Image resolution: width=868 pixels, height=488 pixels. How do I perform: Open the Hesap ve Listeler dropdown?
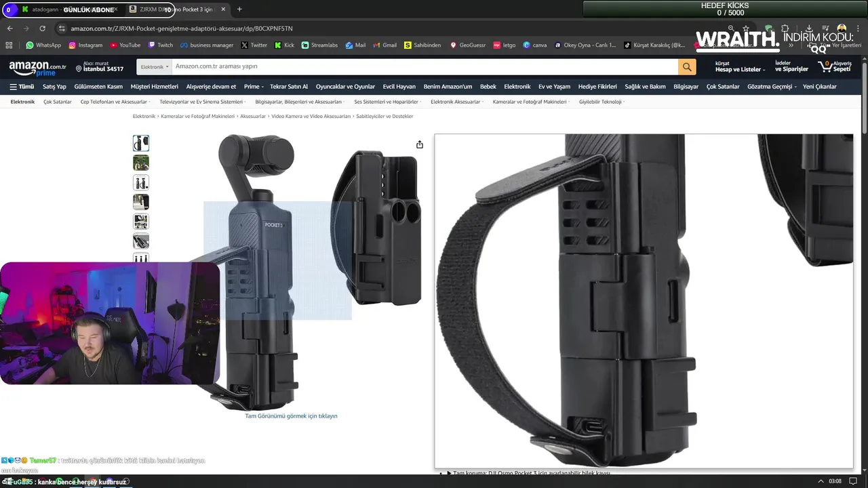pos(740,66)
